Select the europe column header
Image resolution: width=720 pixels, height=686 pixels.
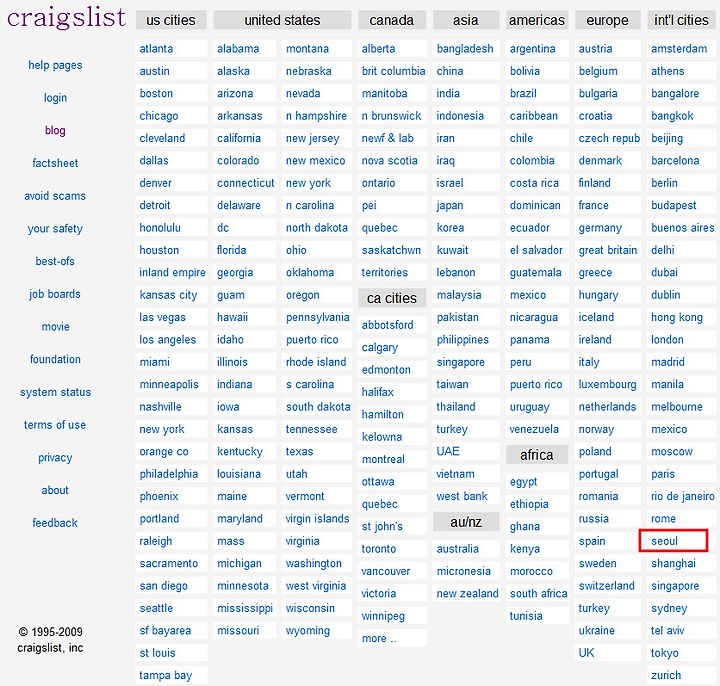[608, 20]
